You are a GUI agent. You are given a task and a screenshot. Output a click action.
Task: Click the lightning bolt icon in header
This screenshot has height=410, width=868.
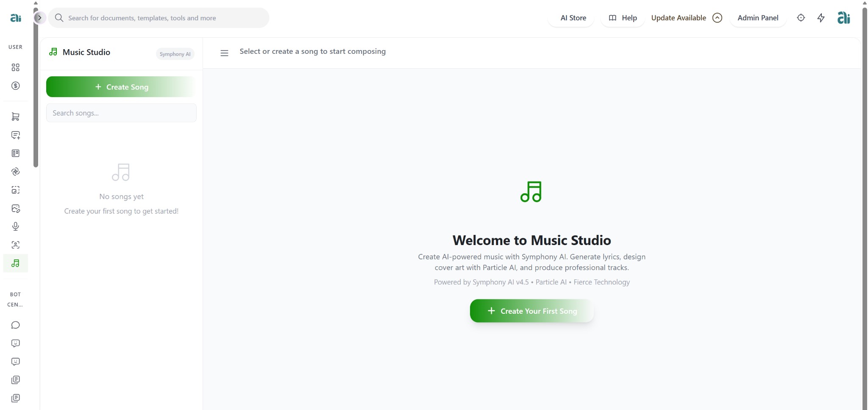pyautogui.click(x=821, y=18)
